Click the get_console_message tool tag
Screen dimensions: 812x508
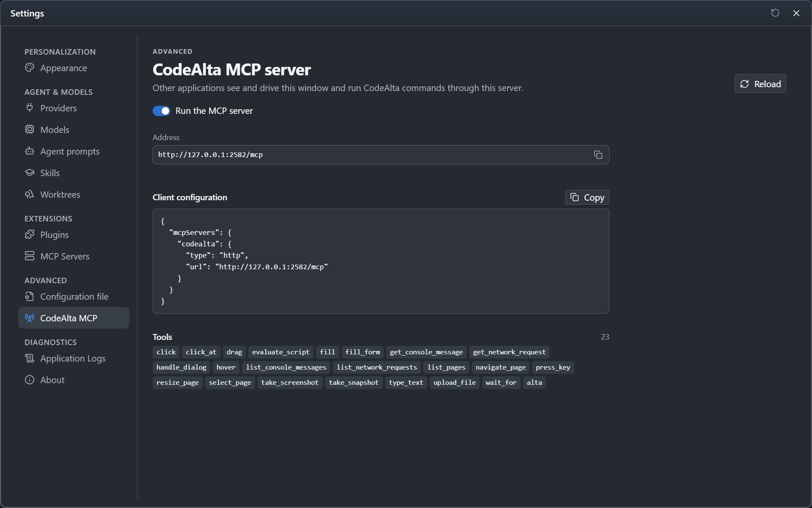(426, 352)
